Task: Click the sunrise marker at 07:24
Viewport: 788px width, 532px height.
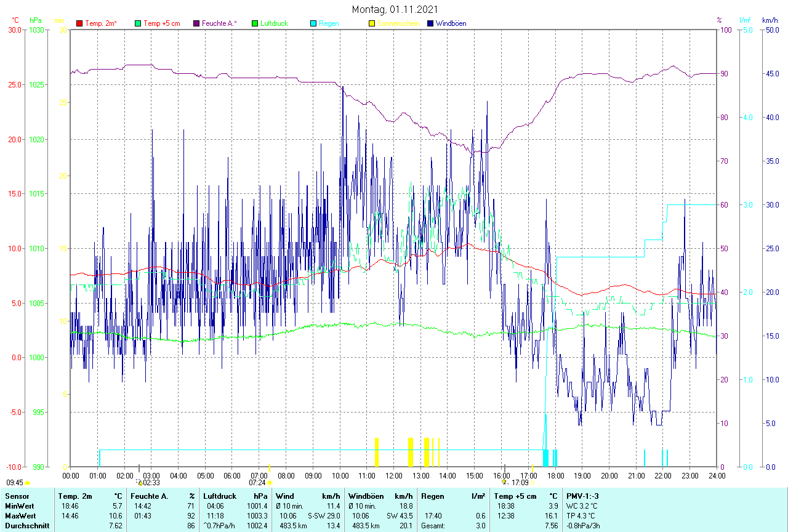Action: [x=270, y=483]
